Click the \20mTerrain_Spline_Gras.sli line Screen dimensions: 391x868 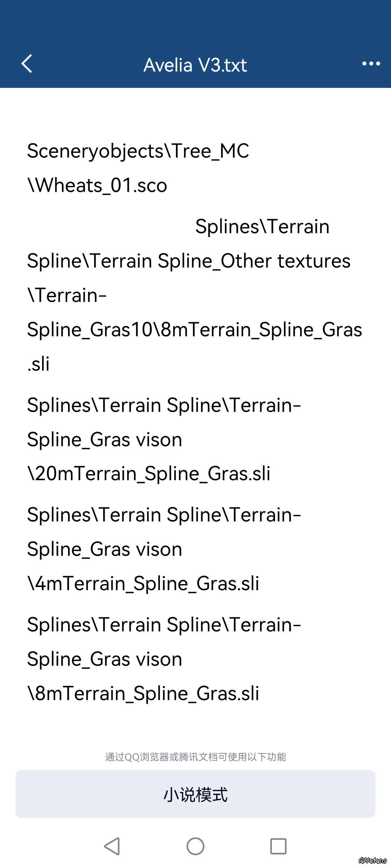click(x=149, y=474)
